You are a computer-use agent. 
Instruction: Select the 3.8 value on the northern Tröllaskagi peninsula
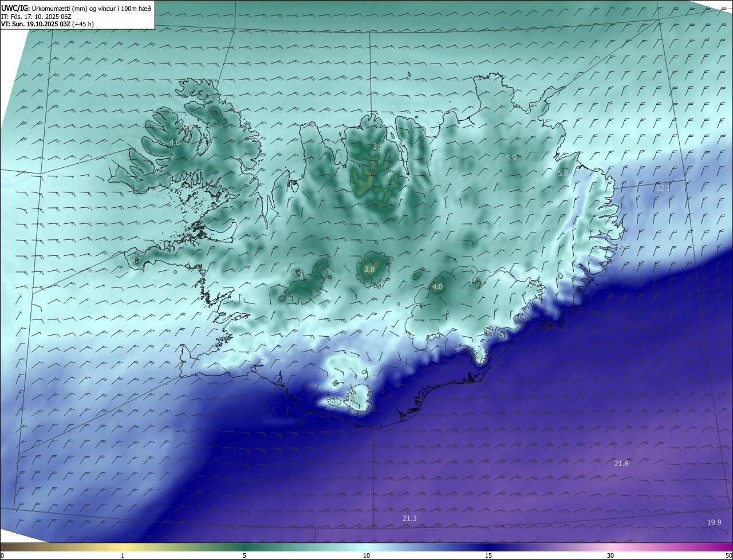[x=378, y=147]
